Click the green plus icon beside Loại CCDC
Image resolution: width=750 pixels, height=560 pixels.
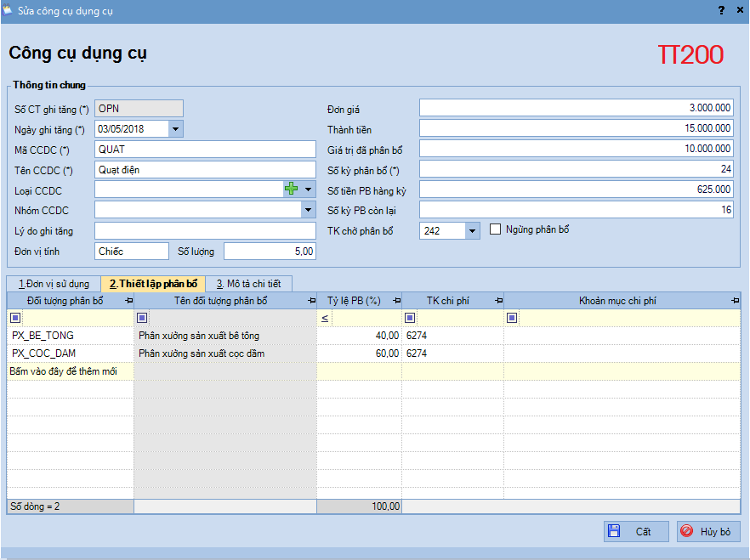pos(292,189)
